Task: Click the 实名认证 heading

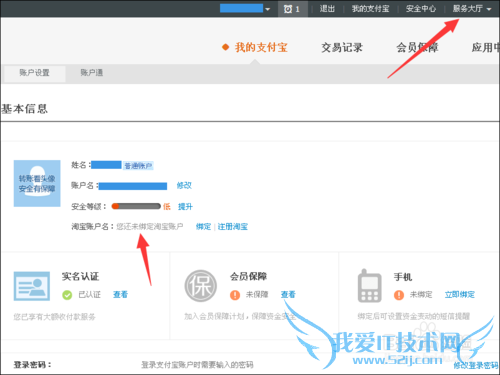Action: (80, 276)
